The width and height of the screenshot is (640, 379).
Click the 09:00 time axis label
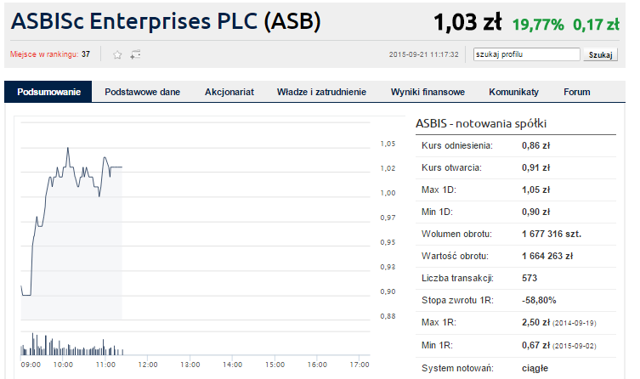point(31,364)
